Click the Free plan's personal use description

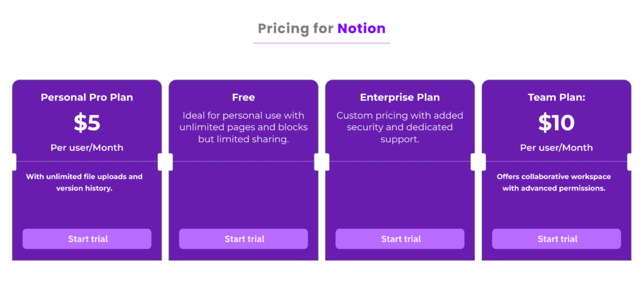click(x=243, y=127)
